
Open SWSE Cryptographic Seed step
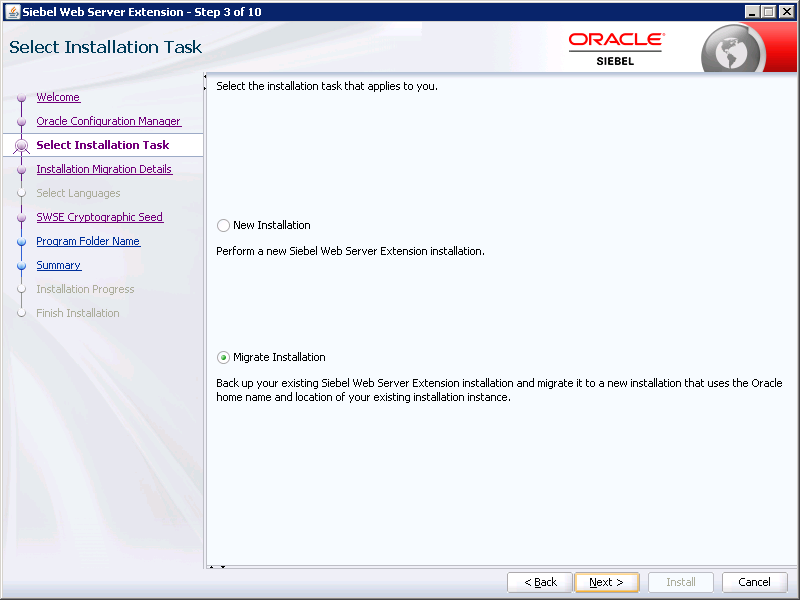click(x=99, y=217)
